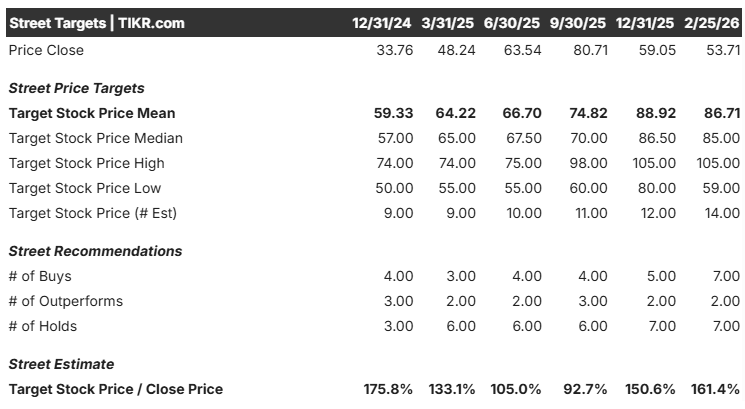Click the 53.71 price close value
This screenshot has width=745, height=409.
click(x=723, y=50)
